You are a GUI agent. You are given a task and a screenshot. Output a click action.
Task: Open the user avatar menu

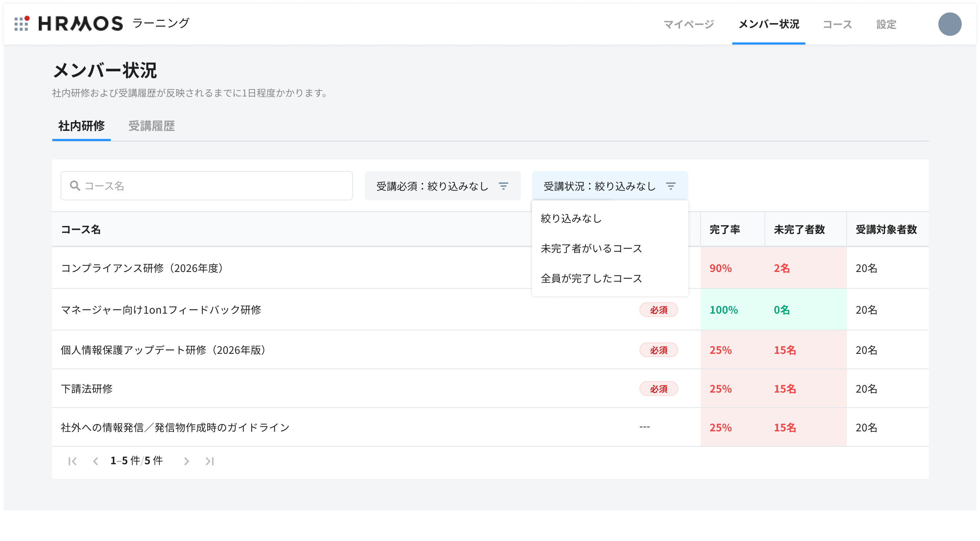[949, 24]
